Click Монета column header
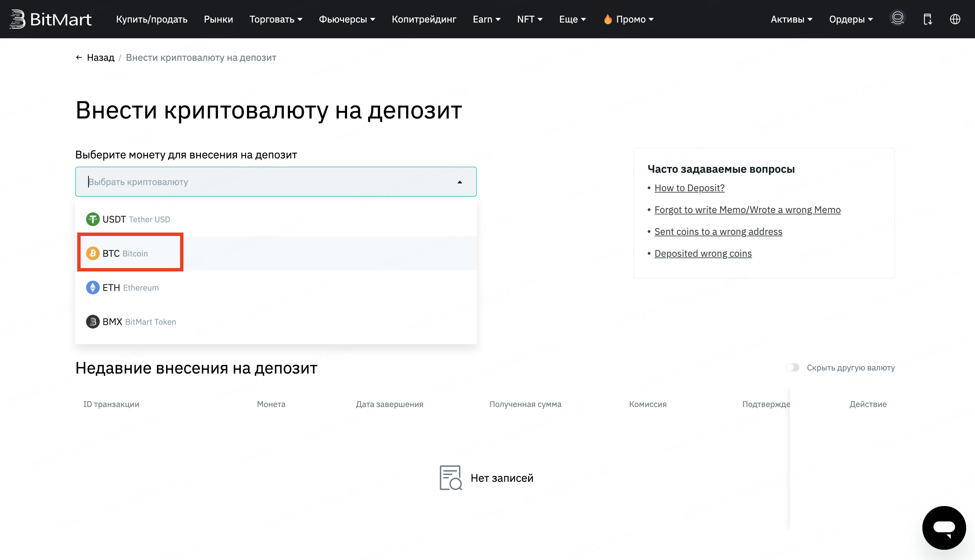 tap(271, 404)
